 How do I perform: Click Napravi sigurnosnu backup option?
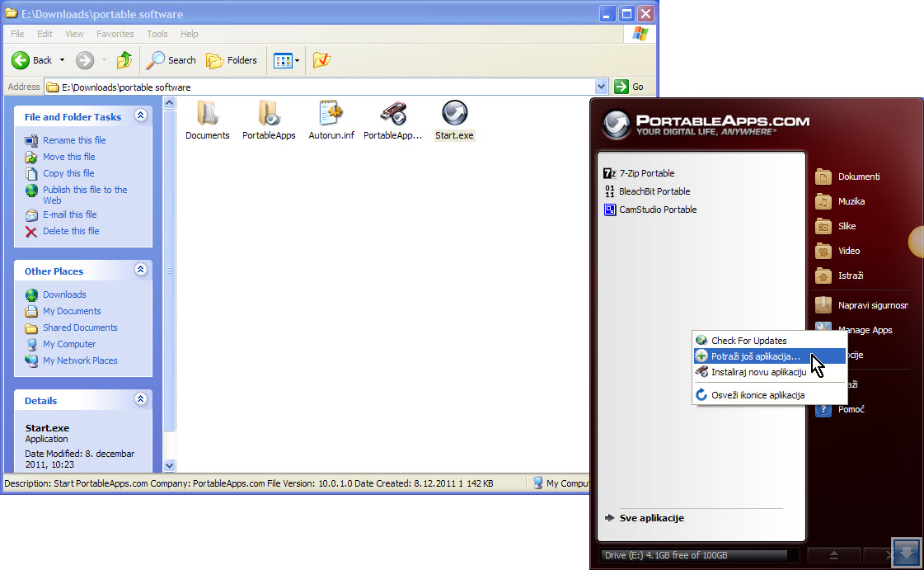(861, 305)
